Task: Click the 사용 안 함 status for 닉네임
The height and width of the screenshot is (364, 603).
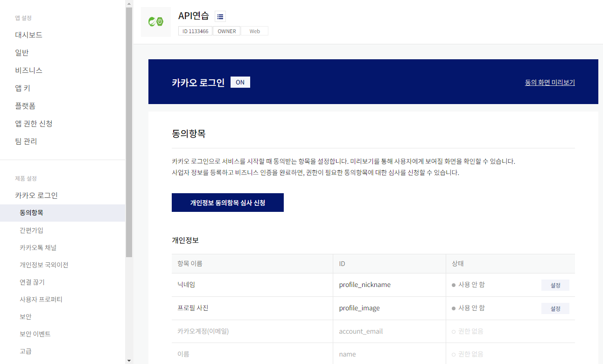Action: click(468, 284)
